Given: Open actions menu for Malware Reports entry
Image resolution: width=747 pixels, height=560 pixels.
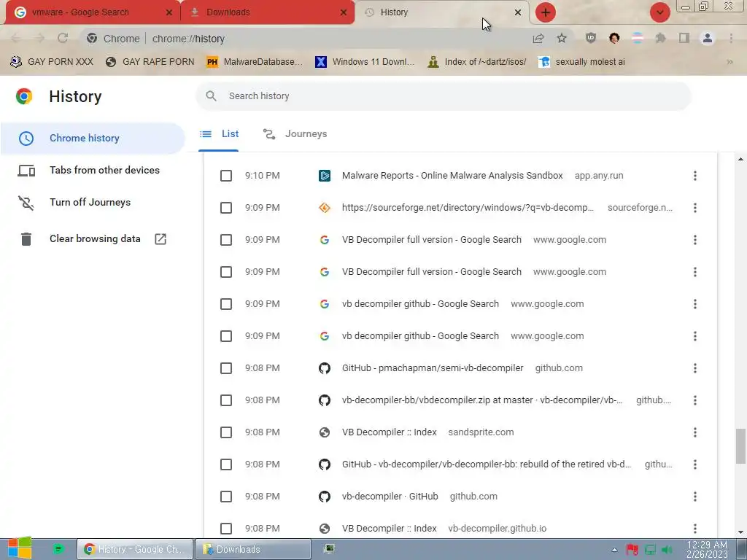Looking at the screenshot, I should [x=695, y=176].
